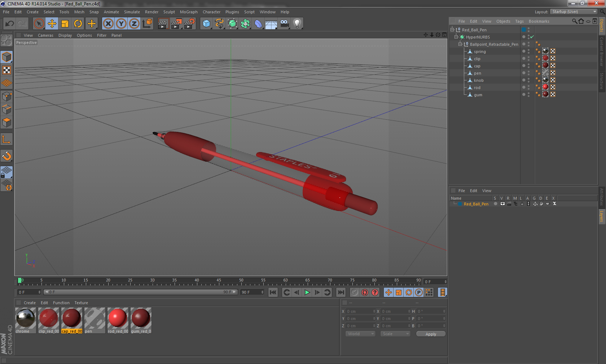
Task: Toggle the HyperNURBS enable checkmark
Action: click(532, 37)
